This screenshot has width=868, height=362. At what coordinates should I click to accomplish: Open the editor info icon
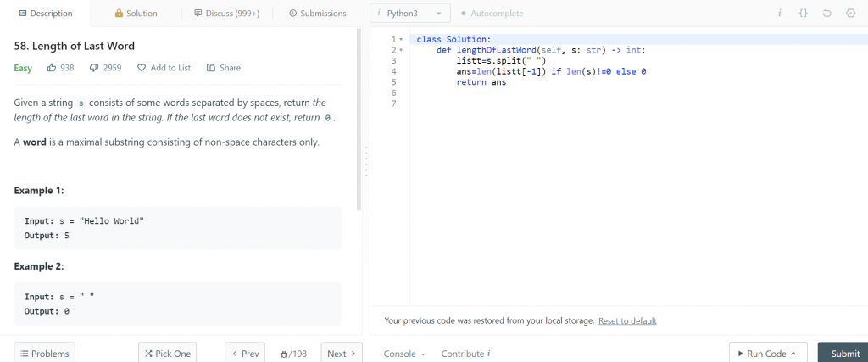point(780,14)
